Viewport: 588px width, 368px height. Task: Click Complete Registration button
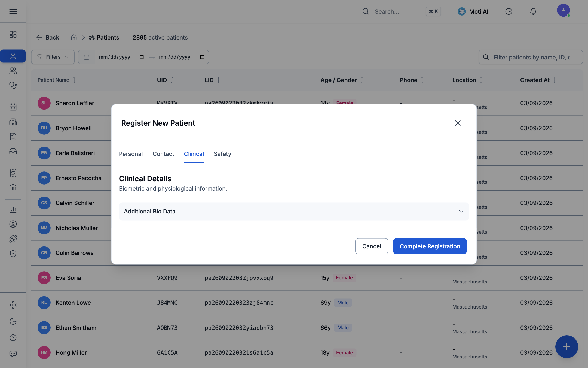(x=430, y=246)
